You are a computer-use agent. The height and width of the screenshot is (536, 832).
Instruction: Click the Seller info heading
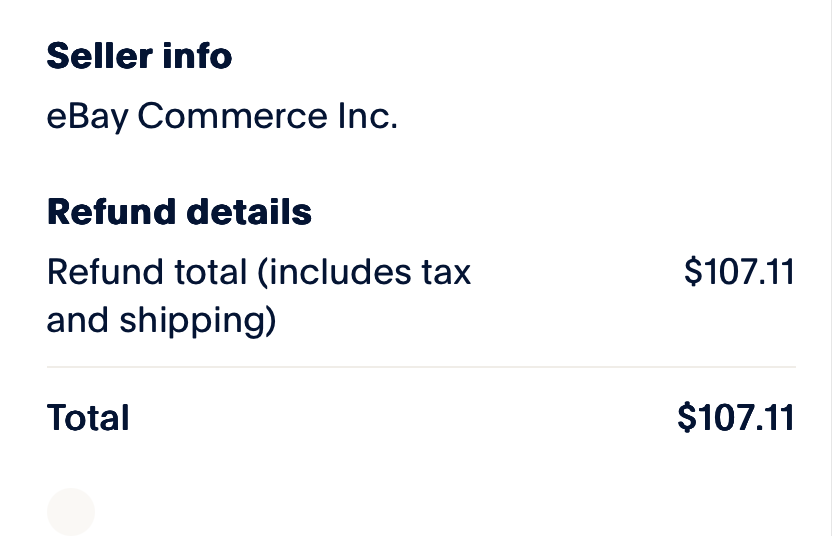tap(139, 56)
